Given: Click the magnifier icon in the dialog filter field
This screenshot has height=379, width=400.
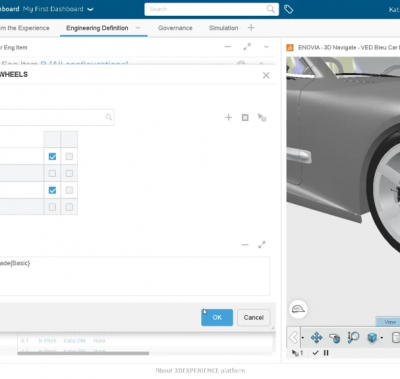Looking at the screenshot, I should click(x=109, y=117).
